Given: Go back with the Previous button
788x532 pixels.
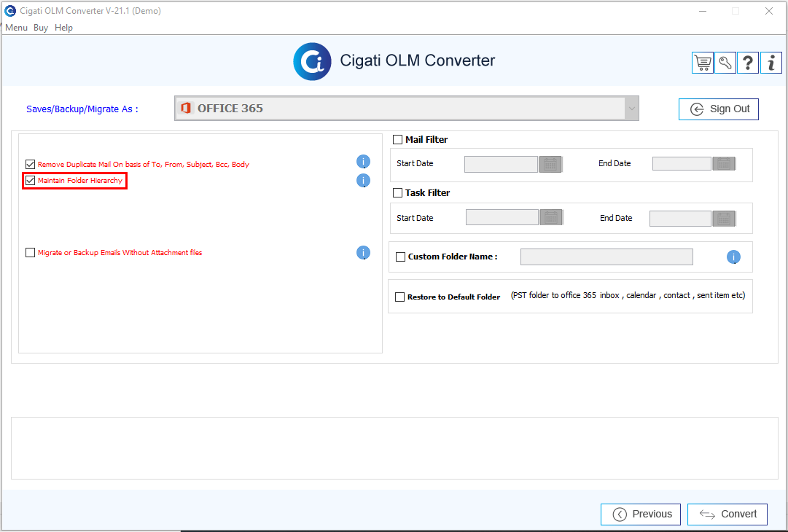Looking at the screenshot, I should coord(641,514).
